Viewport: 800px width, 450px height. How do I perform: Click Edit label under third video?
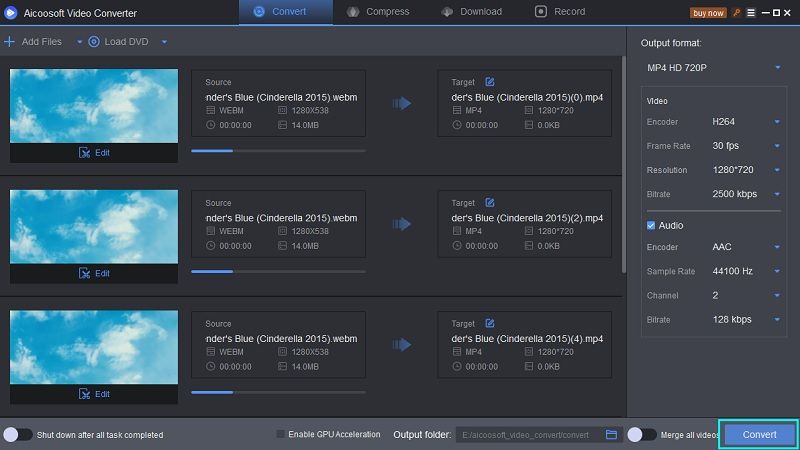click(x=102, y=394)
